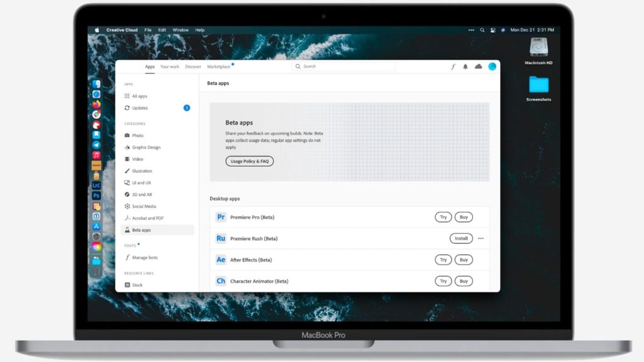Switch to the Apps tab
Image resolution: width=644 pixels, height=362 pixels.
click(150, 67)
